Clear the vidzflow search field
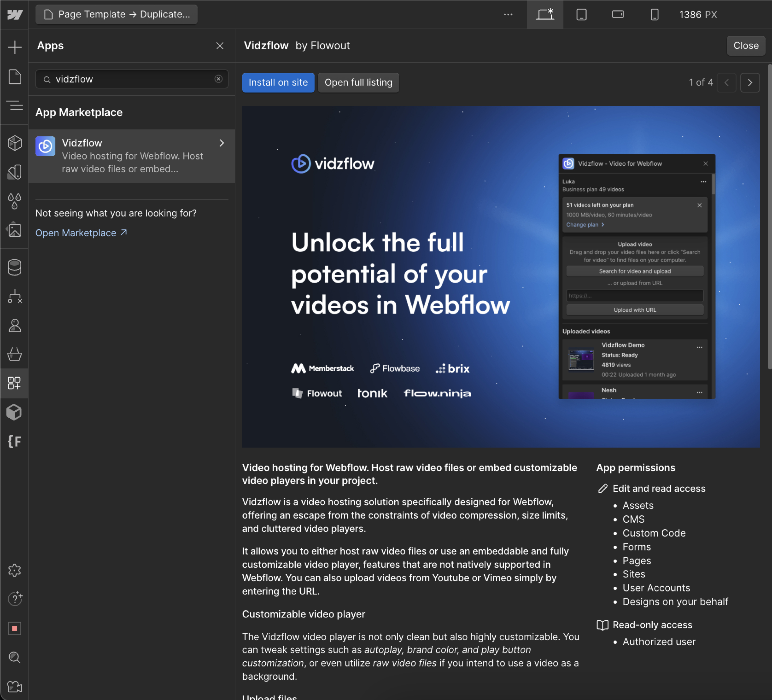Image resolution: width=772 pixels, height=700 pixels. coord(218,79)
